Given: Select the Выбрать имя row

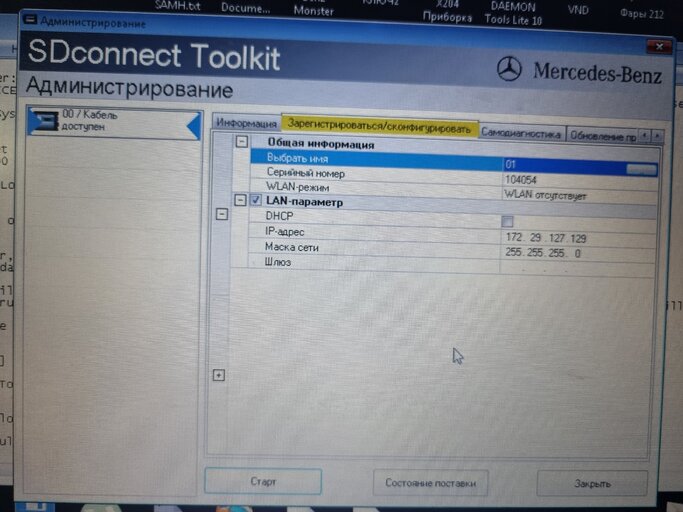Looking at the screenshot, I should click(454, 161).
